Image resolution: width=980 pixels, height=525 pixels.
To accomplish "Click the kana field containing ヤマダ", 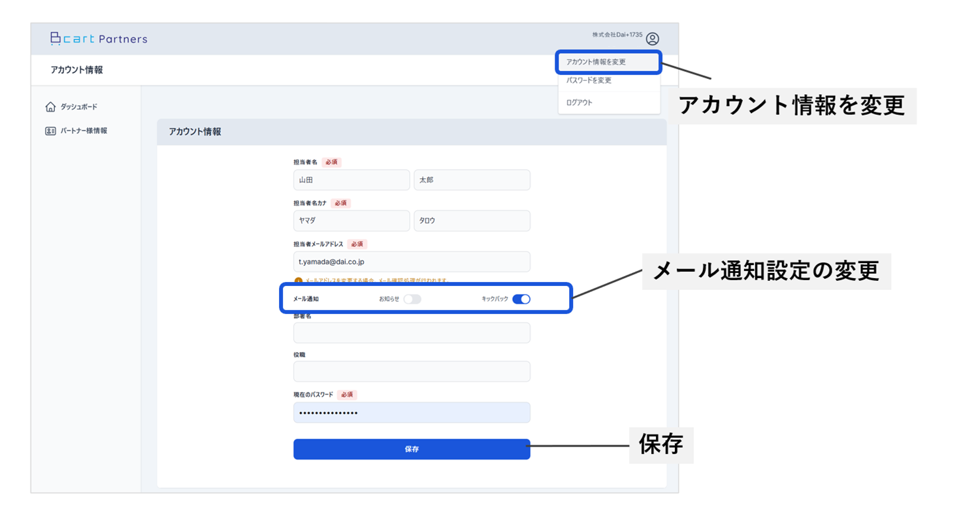I will pos(351,221).
